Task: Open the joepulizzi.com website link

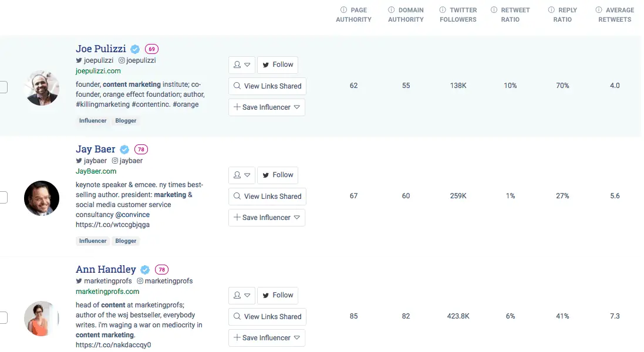Action: pos(98,71)
